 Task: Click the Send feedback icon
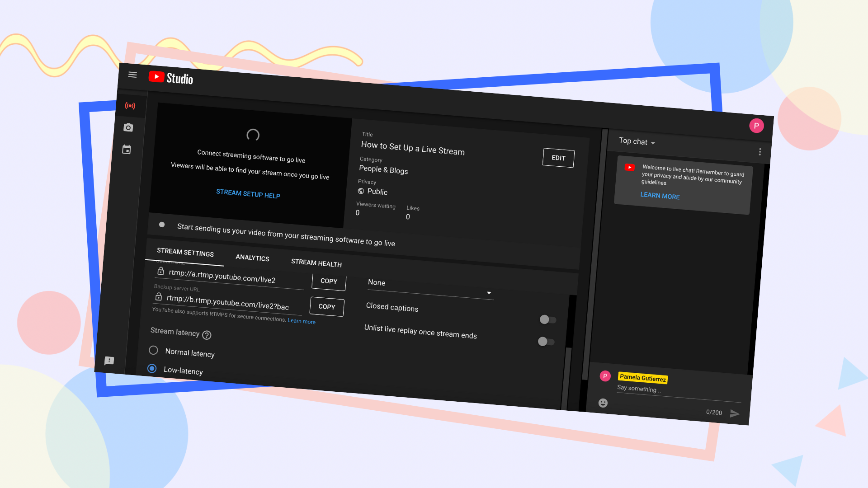[x=109, y=361]
